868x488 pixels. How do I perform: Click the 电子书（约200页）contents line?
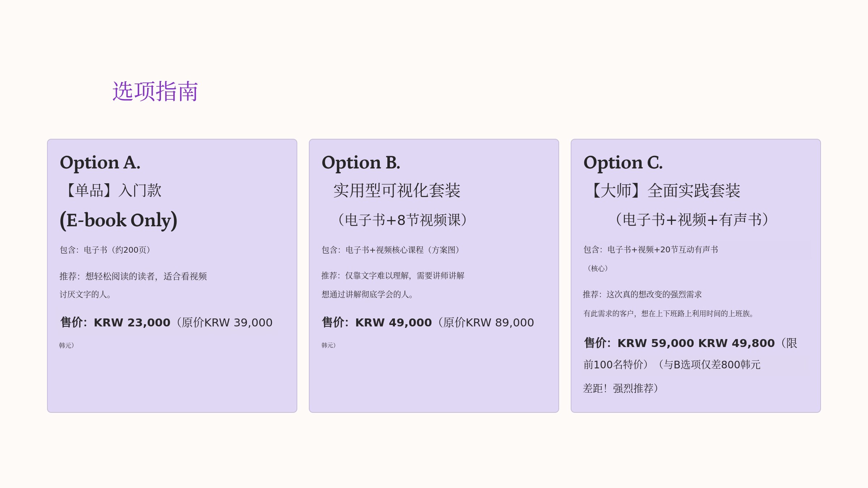[x=105, y=250]
